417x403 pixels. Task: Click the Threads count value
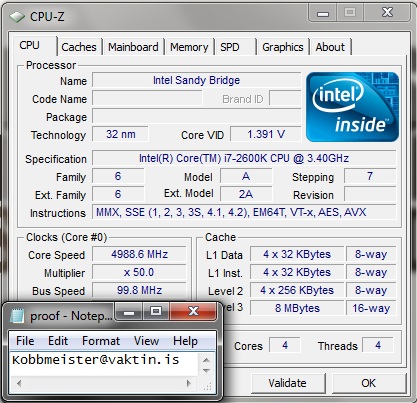click(378, 345)
